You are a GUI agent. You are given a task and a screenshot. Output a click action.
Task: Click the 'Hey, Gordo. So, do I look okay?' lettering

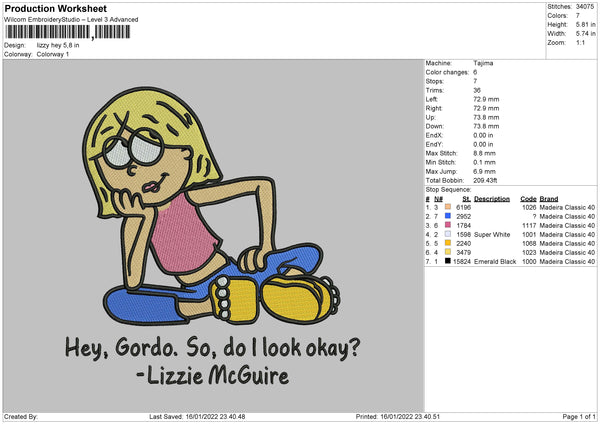click(212, 347)
